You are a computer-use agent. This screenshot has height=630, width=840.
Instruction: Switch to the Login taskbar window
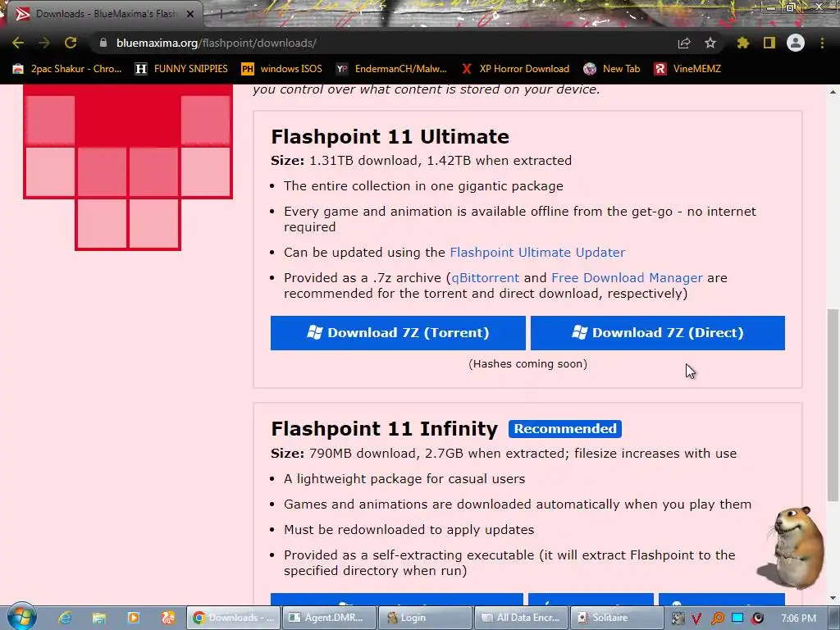(425, 618)
